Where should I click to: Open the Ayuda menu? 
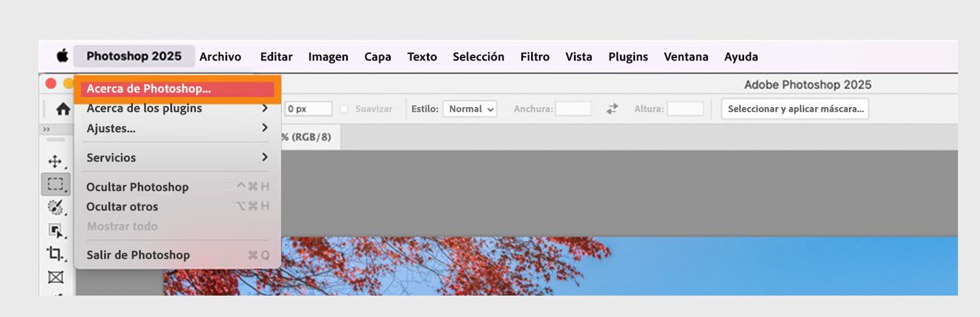pyautogui.click(x=741, y=56)
